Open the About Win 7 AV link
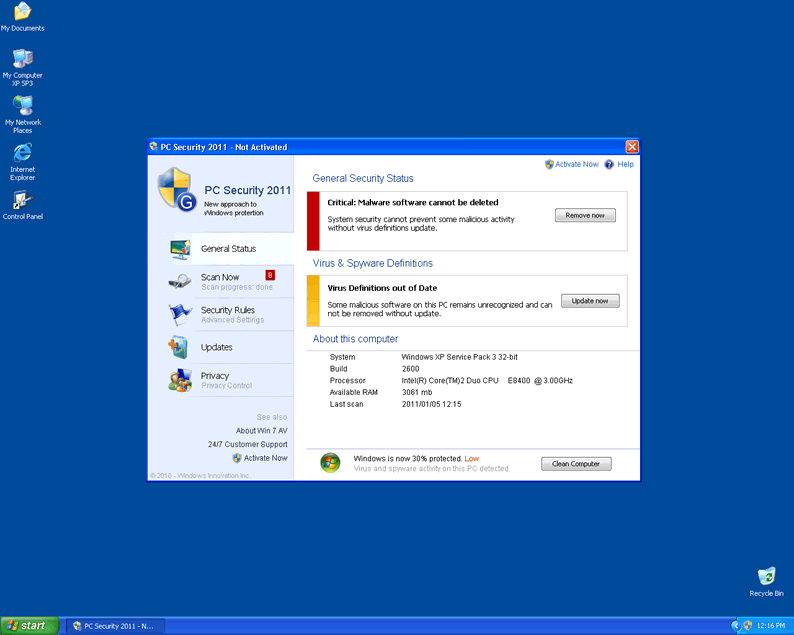This screenshot has width=794, height=635. pos(261,431)
